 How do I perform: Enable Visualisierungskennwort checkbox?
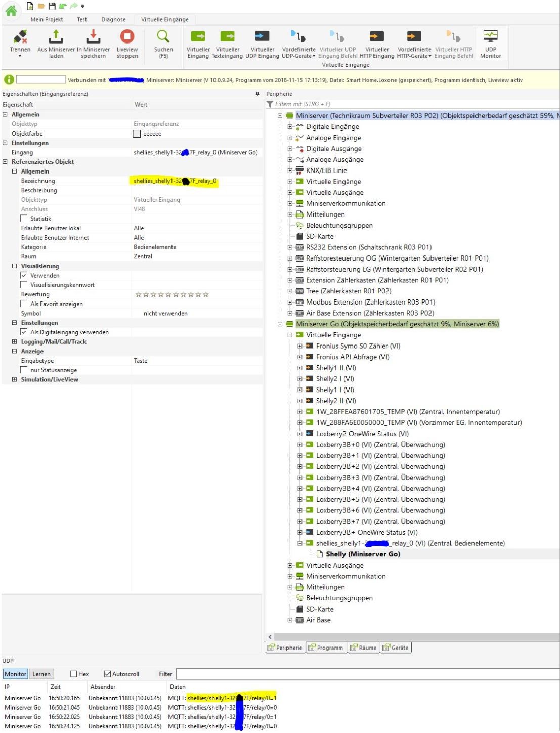click(x=24, y=285)
